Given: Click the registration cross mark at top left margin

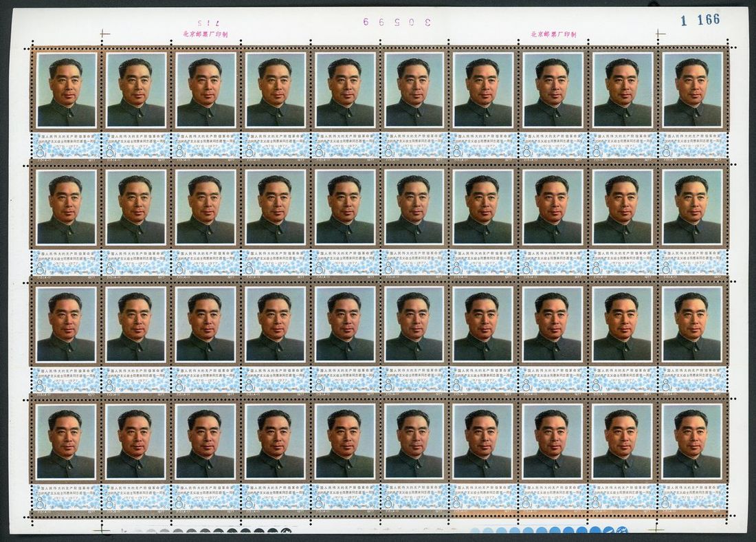Looking at the screenshot, I should point(104,32).
